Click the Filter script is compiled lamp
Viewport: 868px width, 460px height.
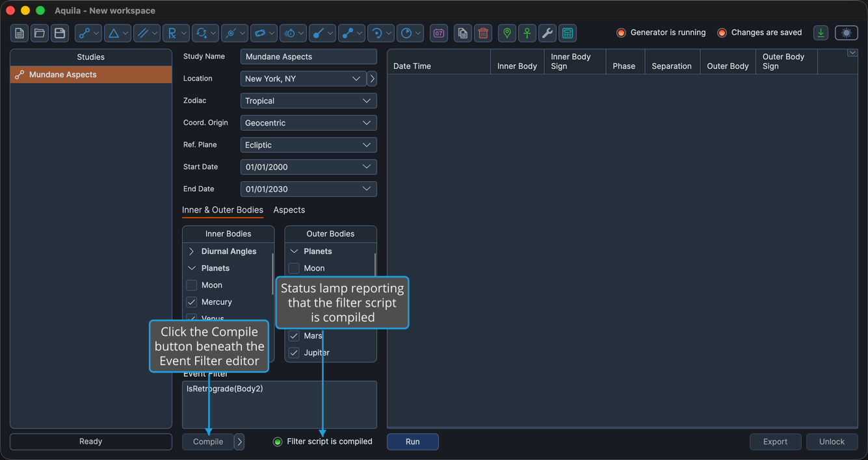pyautogui.click(x=278, y=442)
